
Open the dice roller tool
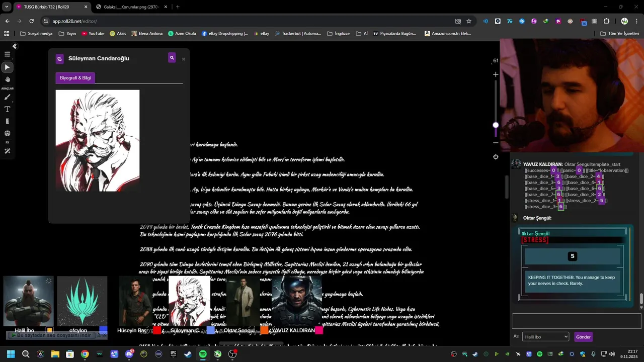[7, 133]
